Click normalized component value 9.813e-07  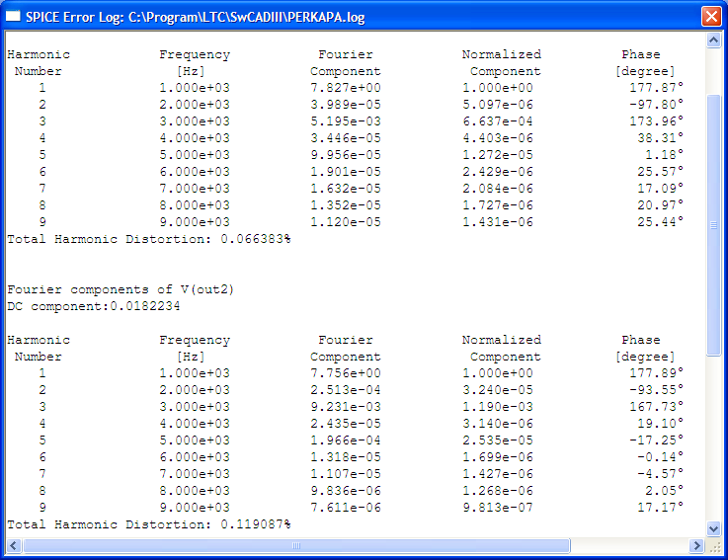[498, 508]
